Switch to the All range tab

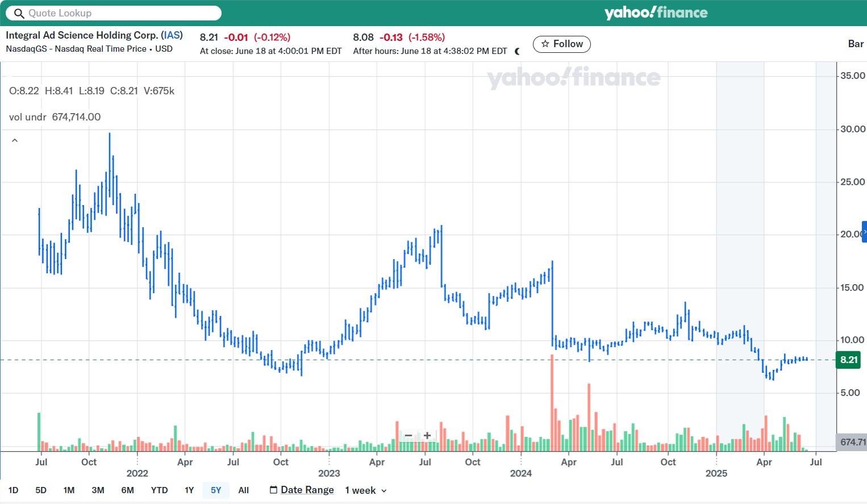[244, 490]
